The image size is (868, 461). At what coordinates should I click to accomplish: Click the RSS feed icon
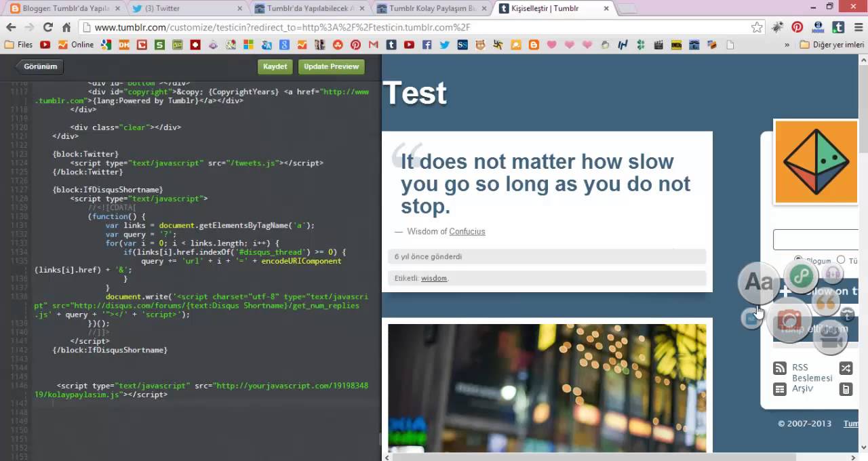tap(780, 369)
